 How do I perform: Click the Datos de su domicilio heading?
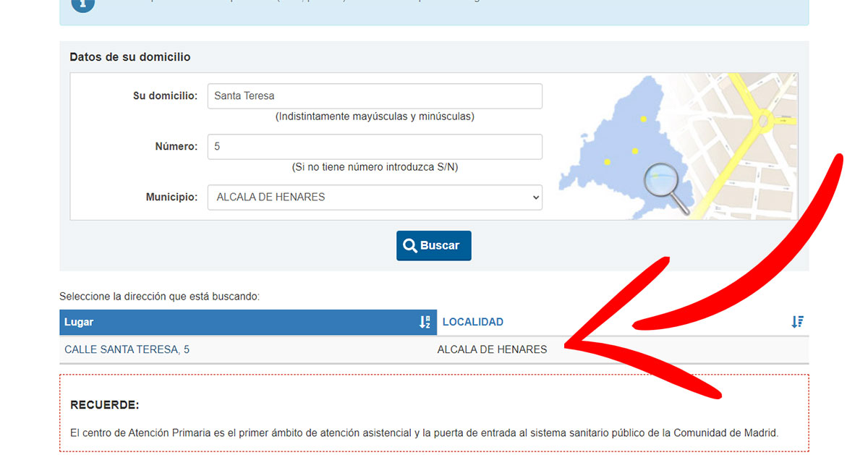tap(130, 57)
